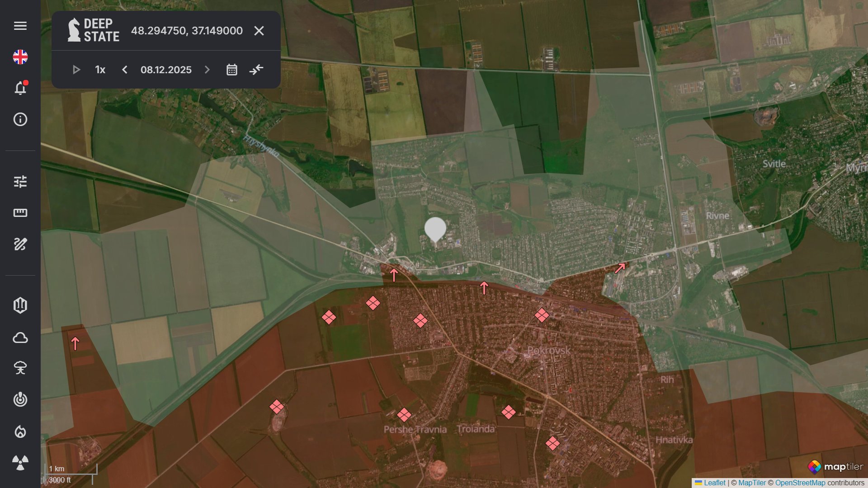This screenshot has height=488, width=868.
Task: Open the fire hotspots layer icon
Action: point(20,432)
